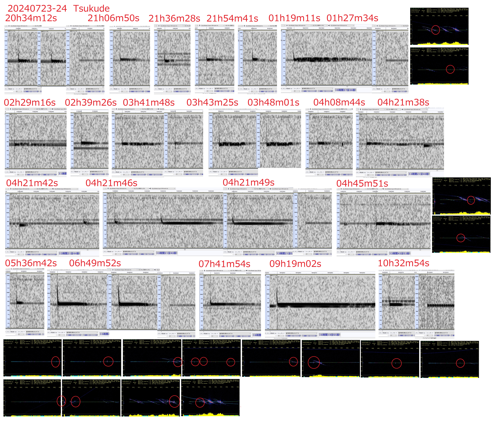
Task: Click selection start field 13時間45分53.072秒
Action: coord(363,255)
